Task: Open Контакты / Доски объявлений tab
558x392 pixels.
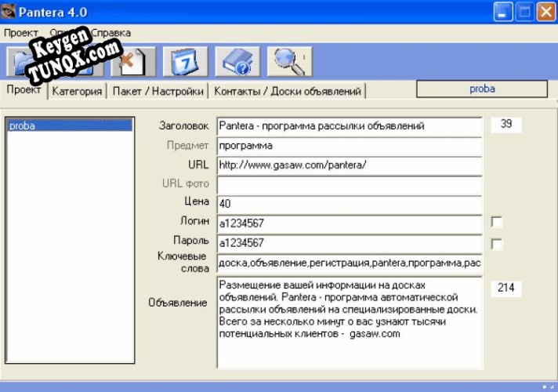Action: point(288,91)
